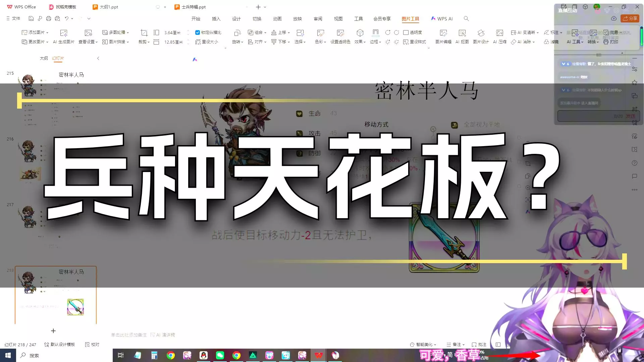Click the AI 抠图 icon
Image resolution: width=644 pixels, height=362 pixels.
pyautogui.click(x=462, y=33)
